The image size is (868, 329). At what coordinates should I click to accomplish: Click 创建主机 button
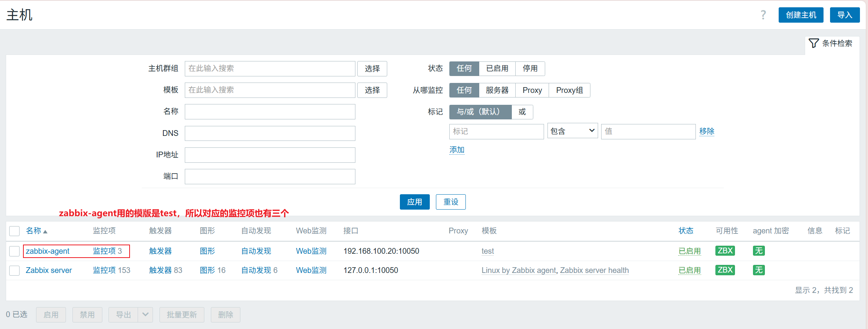(801, 15)
